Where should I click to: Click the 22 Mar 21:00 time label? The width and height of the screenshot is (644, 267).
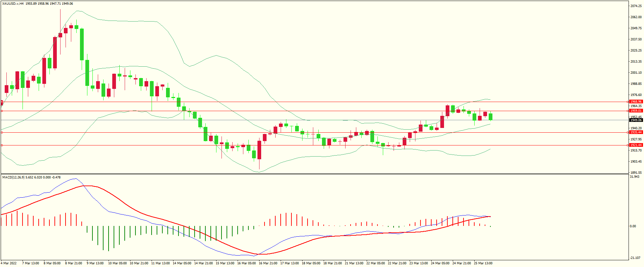coord(397,263)
